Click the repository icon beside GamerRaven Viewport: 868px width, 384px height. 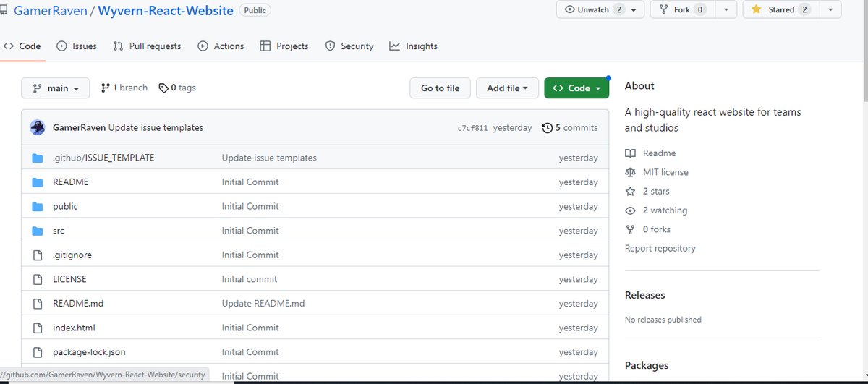click(x=4, y=11)
